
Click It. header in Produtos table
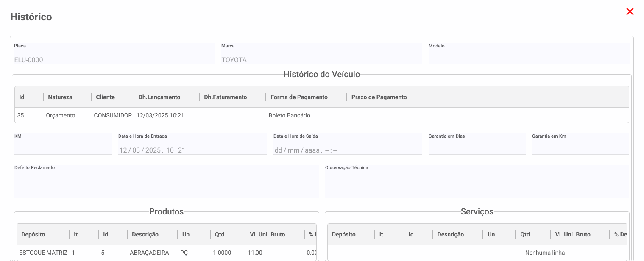(77, 234)
